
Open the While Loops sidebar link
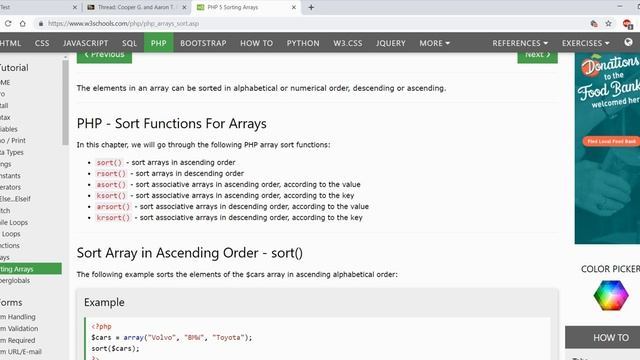(14, 222)
